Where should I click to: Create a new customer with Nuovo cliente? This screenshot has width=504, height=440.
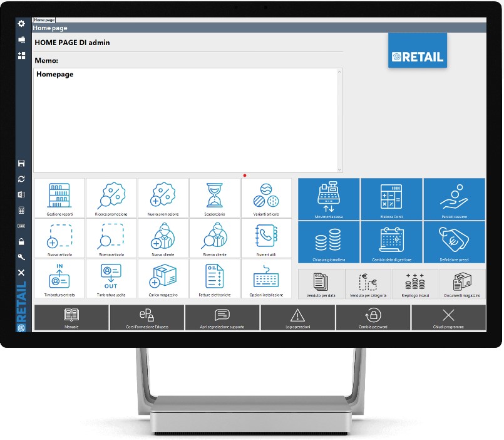163,239
